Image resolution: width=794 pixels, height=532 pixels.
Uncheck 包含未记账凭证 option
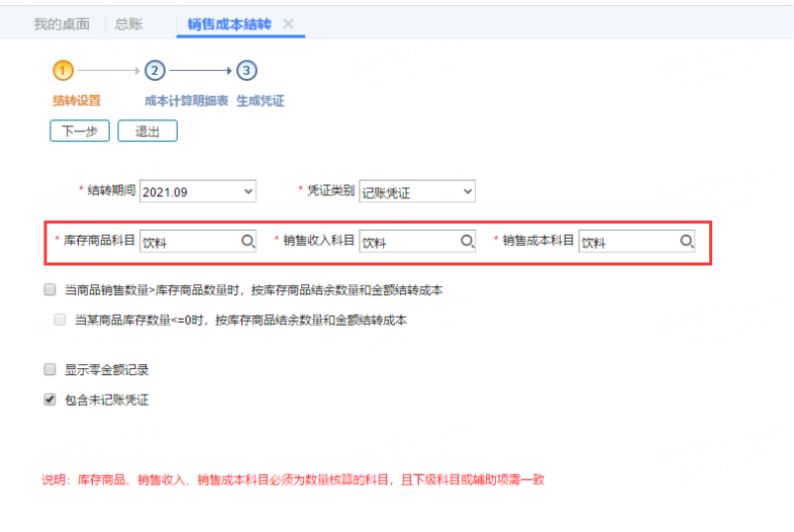coord(49,400)
